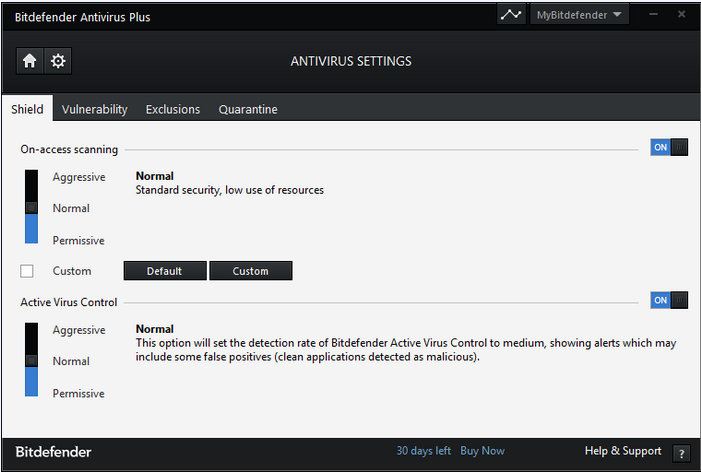Click the Active Virus Control slider handle
The image size is (701, 472).
point(31,360)
